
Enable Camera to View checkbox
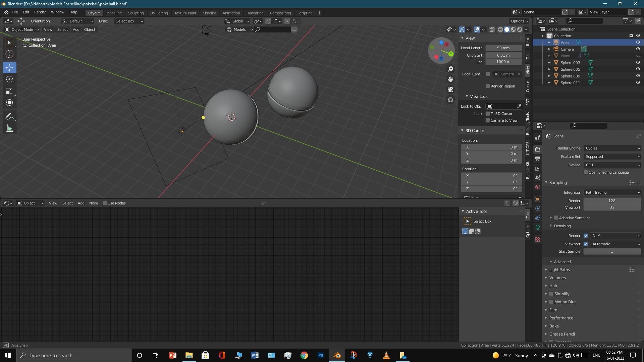[488, 120]
